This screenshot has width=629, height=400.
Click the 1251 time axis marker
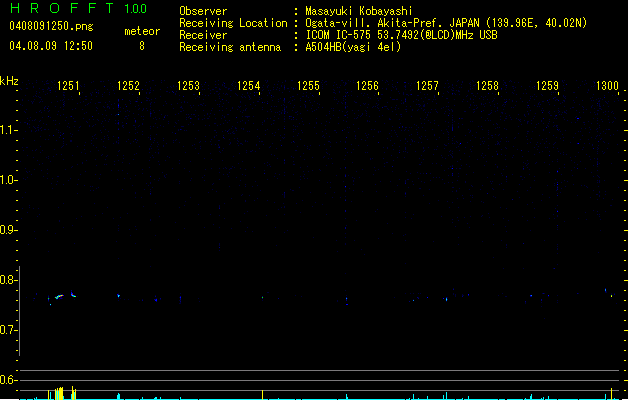(68, 86)
